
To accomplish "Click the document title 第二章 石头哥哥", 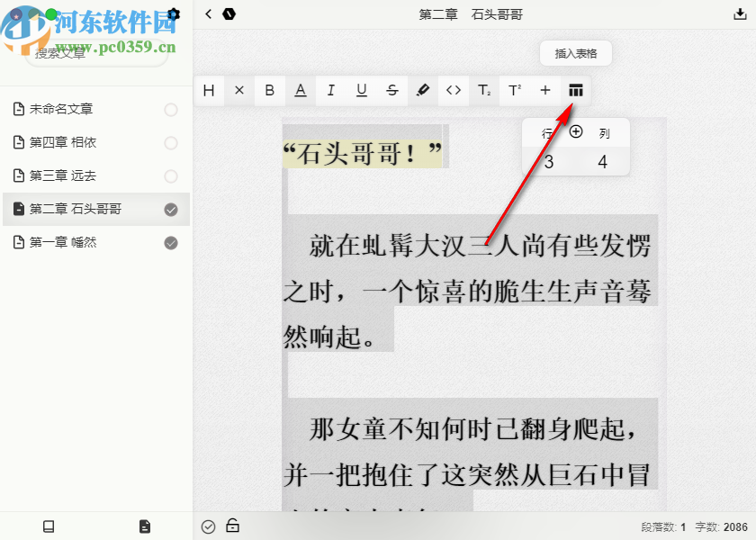I will [x=471, y=14].
